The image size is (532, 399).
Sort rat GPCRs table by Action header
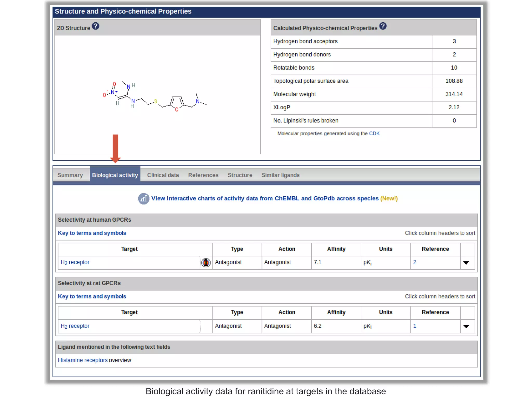click(x=287, y=312)
